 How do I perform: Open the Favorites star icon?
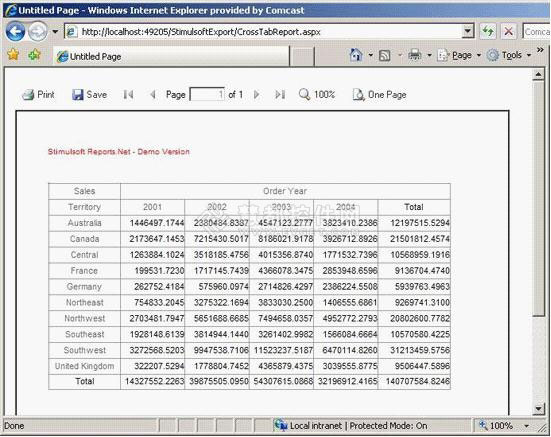tap(13, 54)
